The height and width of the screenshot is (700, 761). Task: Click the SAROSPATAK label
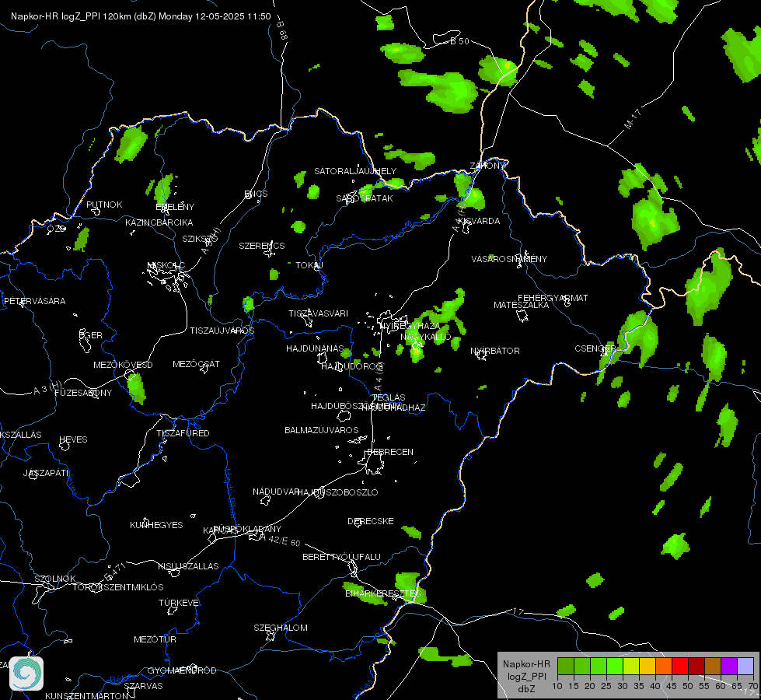coord(365,198)
